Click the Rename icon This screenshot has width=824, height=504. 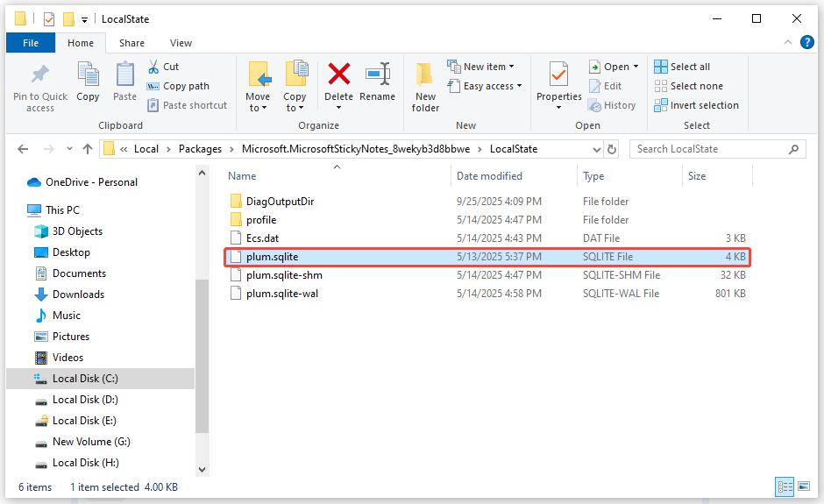(377, 74)
